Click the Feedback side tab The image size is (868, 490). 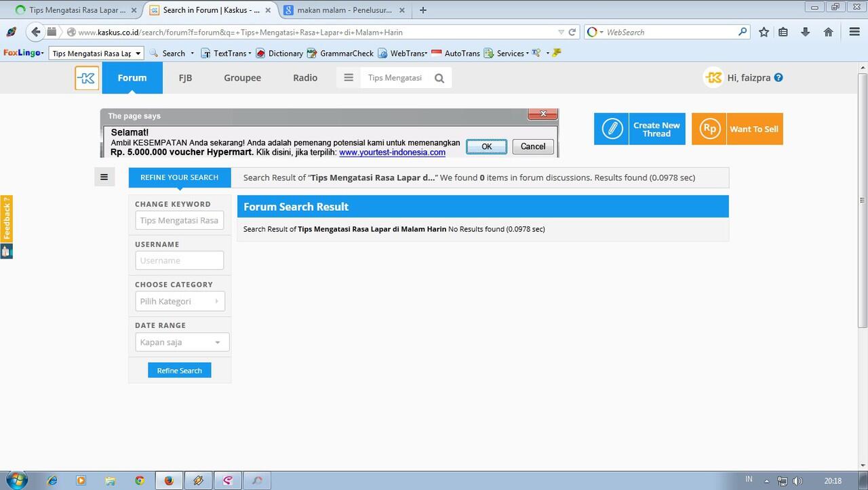(6, 218)
